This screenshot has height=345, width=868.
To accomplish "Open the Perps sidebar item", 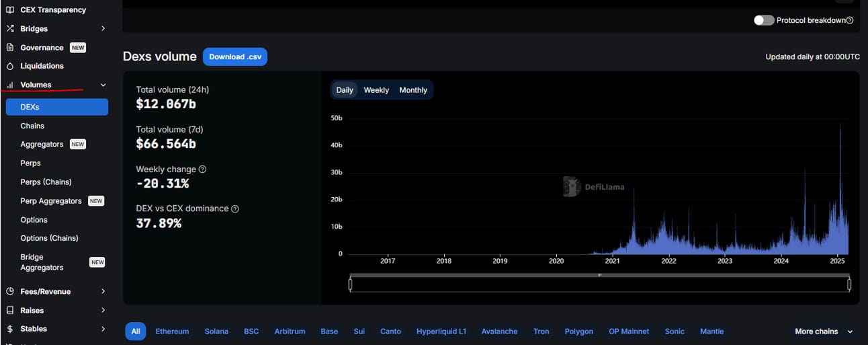I will click(30, 163).
